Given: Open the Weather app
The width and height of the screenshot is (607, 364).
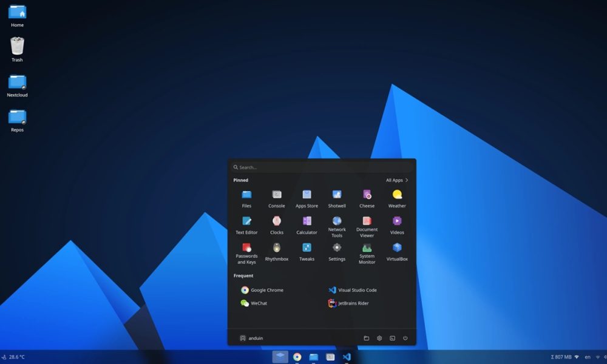Looking at the screenshot, I should tap(397, 198).
